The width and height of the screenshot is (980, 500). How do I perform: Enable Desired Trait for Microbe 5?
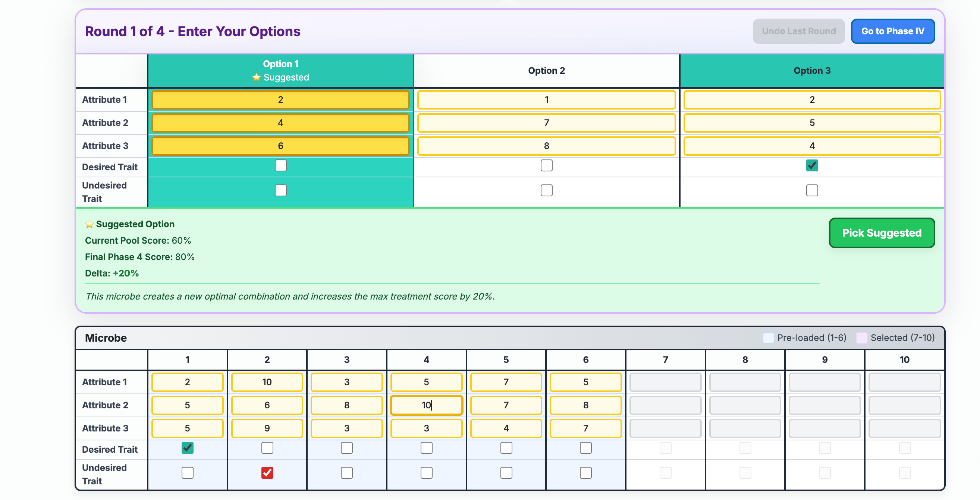click(x=506, y=448)
